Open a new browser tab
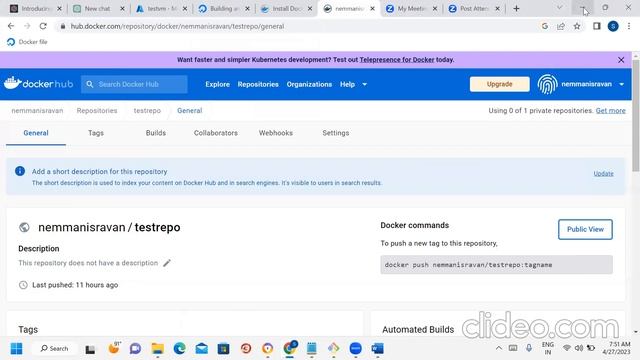Screen dimensions: 640x360 pyautogui.click(x=516, y=9)
